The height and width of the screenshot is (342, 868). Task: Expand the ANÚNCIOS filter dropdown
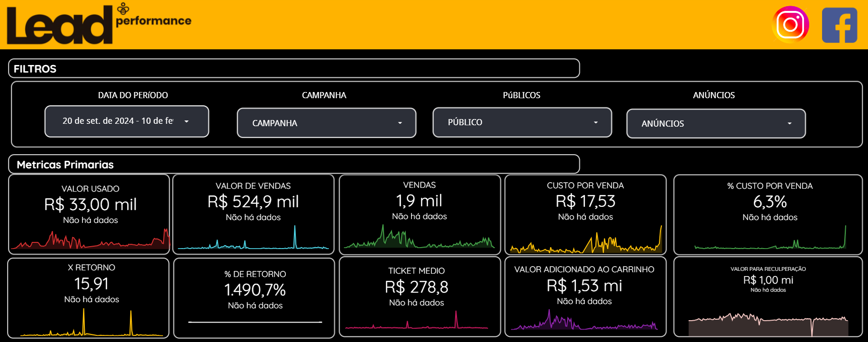716,124
